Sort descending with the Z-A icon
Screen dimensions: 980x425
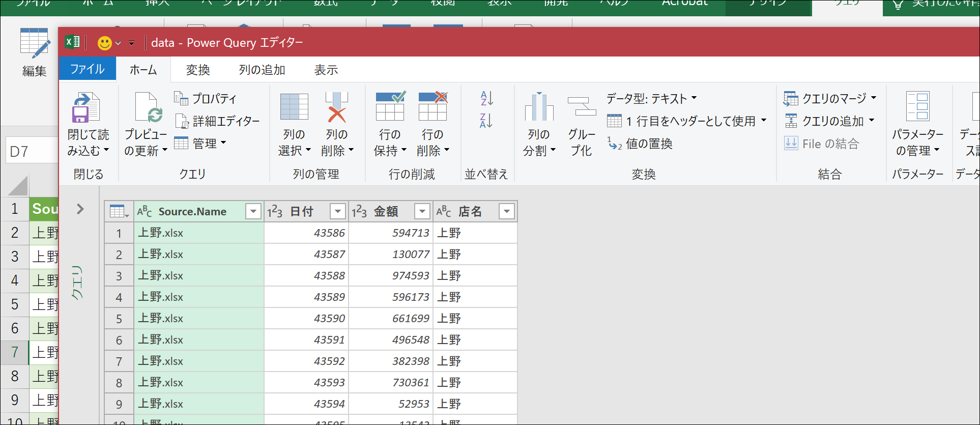click(x=486, y=121)
